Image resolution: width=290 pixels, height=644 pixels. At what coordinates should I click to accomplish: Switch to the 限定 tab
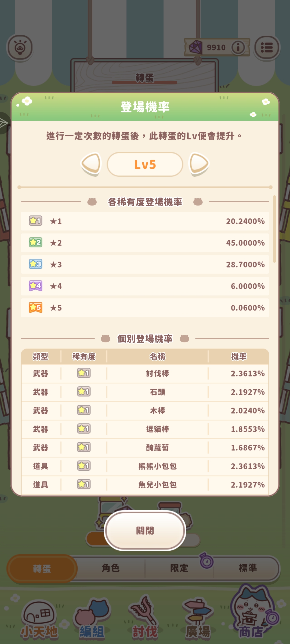(179, 568)
